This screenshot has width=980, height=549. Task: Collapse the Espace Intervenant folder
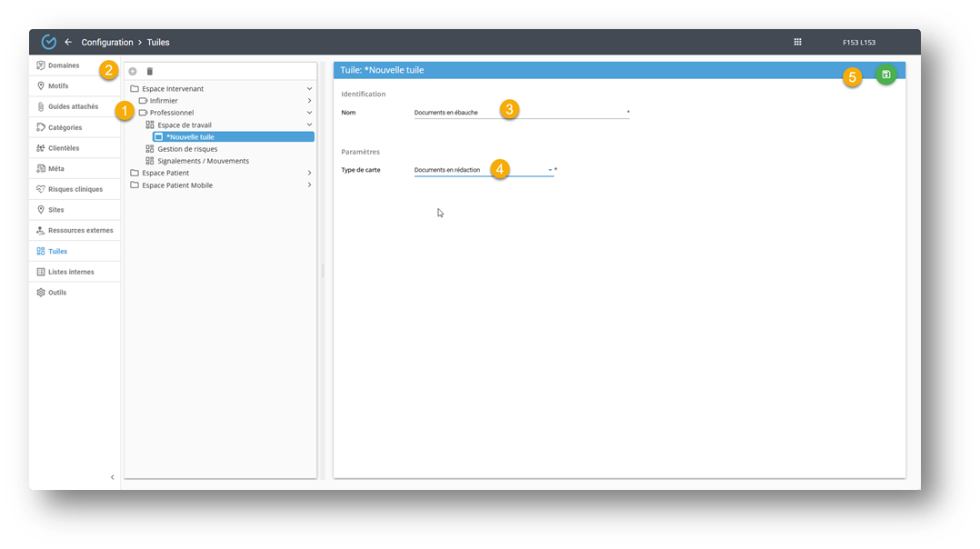point(309,89)
